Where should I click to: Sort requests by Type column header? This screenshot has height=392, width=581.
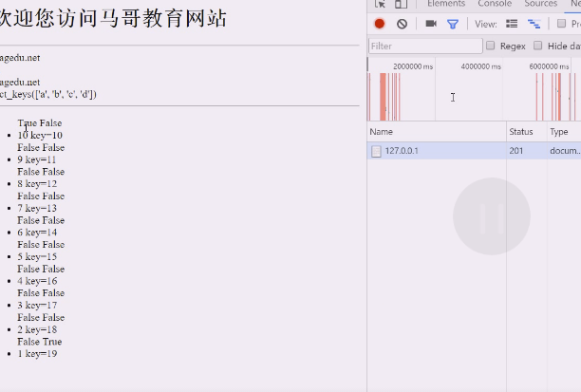click(x=564, y=132)
